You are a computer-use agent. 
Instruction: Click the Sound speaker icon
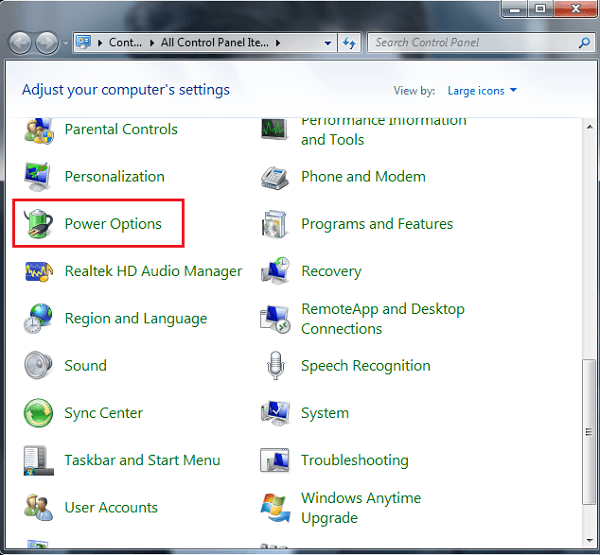[x=38, y=366]
